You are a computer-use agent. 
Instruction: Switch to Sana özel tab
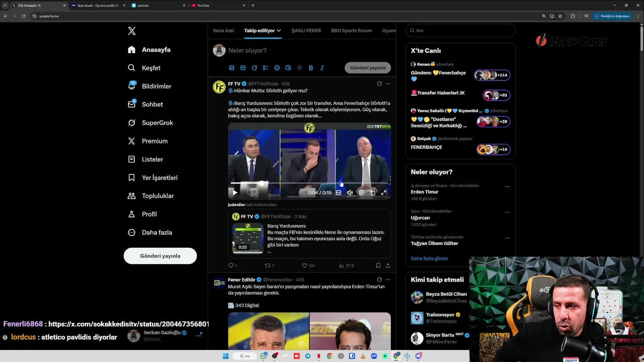click(223, 31)
